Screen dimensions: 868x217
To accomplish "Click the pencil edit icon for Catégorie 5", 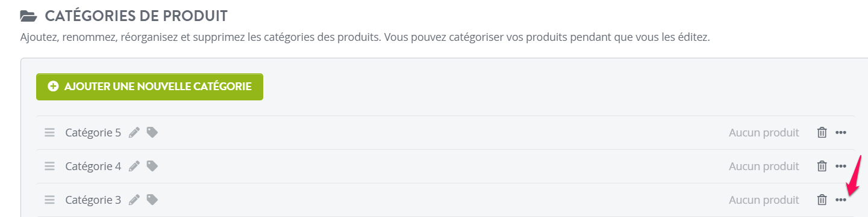I will click(134, 132).
